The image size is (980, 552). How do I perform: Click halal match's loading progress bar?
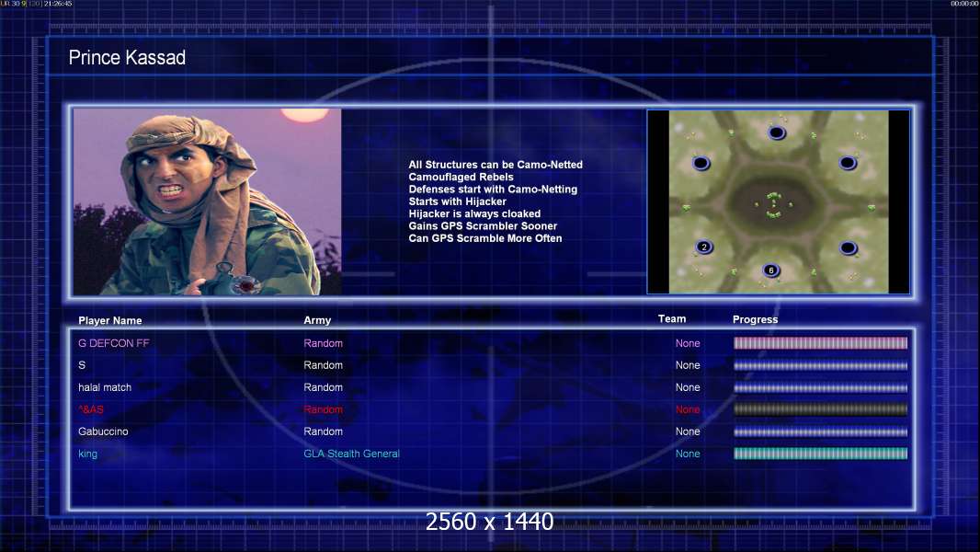coord(821,387)
